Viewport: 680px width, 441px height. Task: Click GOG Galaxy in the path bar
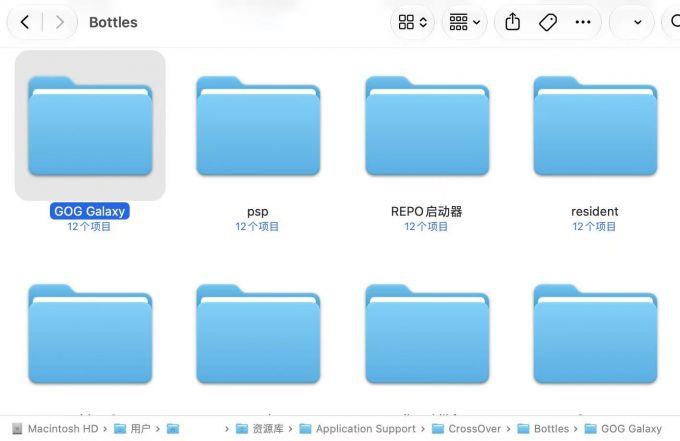623,428
